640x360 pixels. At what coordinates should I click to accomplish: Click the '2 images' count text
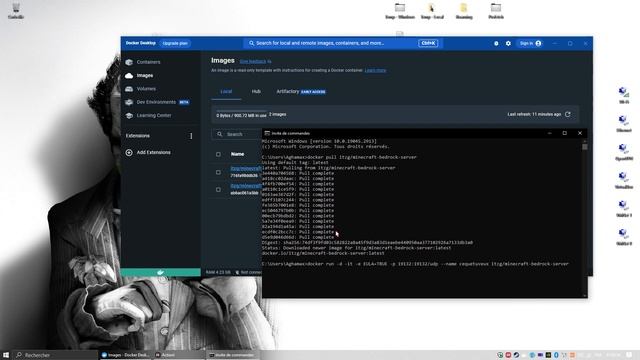click(x=278, y=114)
